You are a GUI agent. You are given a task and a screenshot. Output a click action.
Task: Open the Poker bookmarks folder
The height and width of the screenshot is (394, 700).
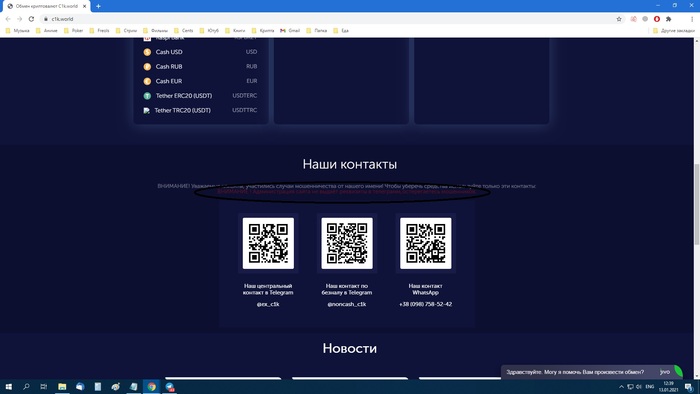coord(74,30)
